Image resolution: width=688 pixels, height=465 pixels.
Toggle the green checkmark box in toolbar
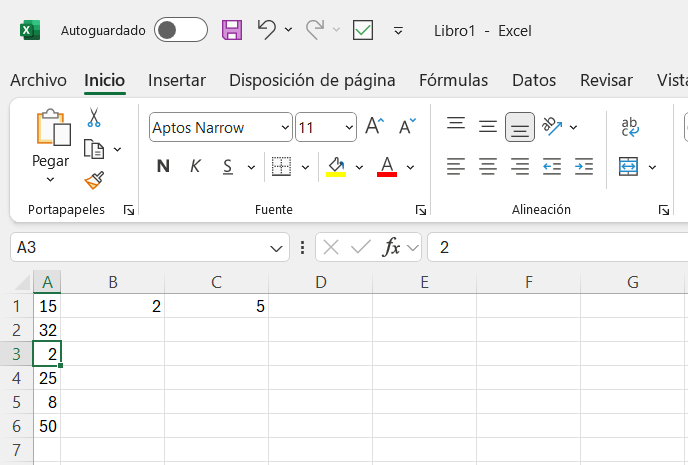tap(363, 30)
